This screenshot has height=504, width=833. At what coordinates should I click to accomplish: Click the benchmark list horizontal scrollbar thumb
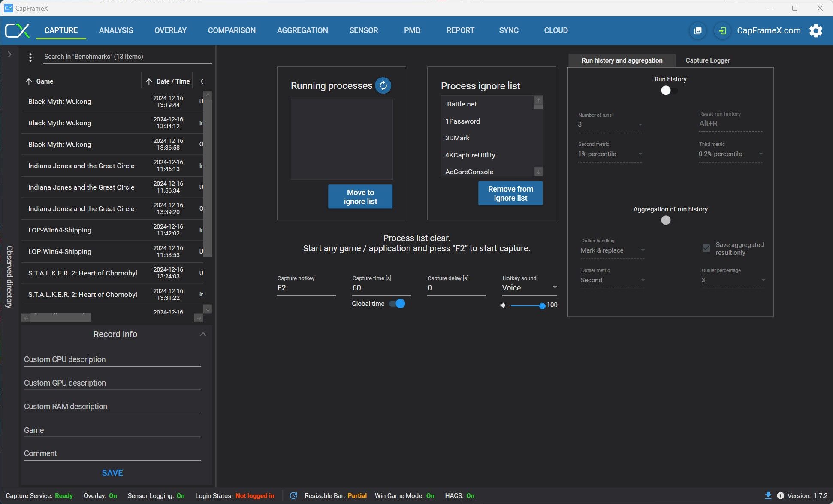click(x=60, y=318)
